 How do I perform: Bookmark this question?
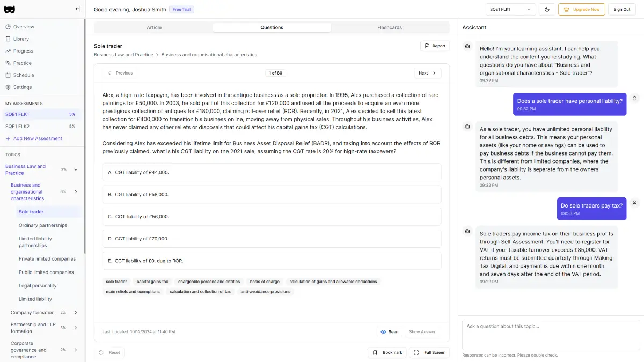click(x=387, y=352)
